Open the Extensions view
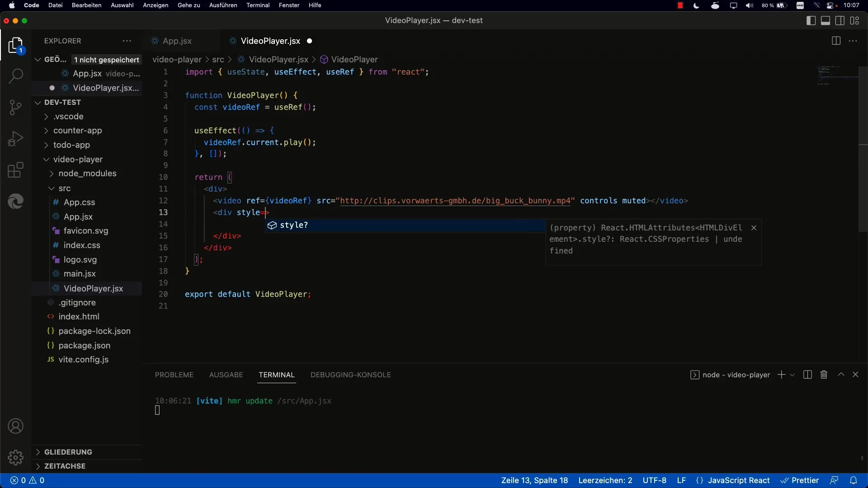868x488 pixels. pyautogui.click(x=15, y=170)
